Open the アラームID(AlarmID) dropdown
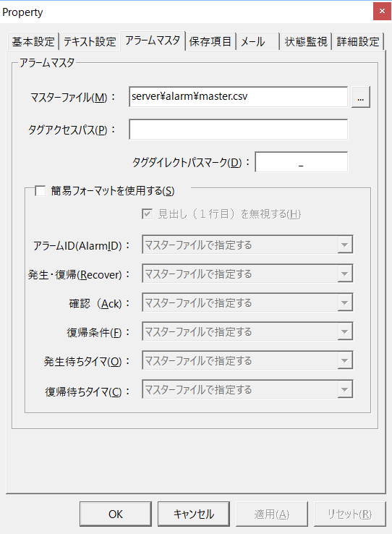The height and width of the screenshot is (534, 392). pyautogui.click(x=247, y=245)
